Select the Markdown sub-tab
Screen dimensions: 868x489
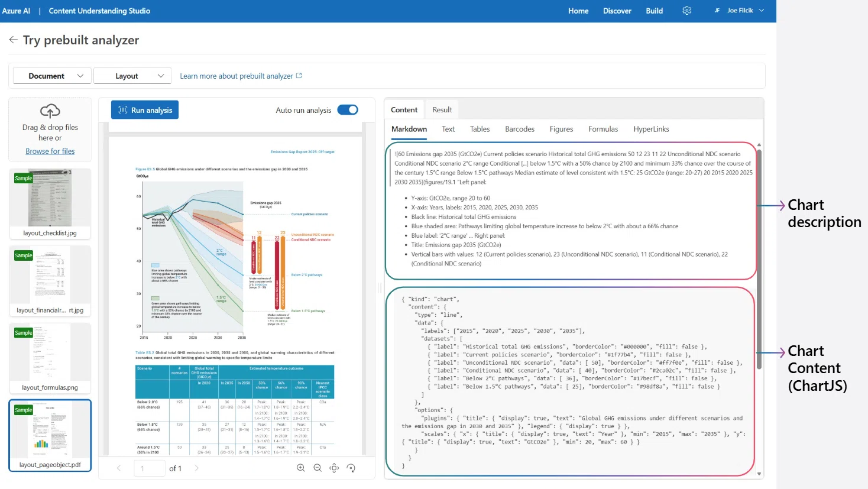pos(409,129)
